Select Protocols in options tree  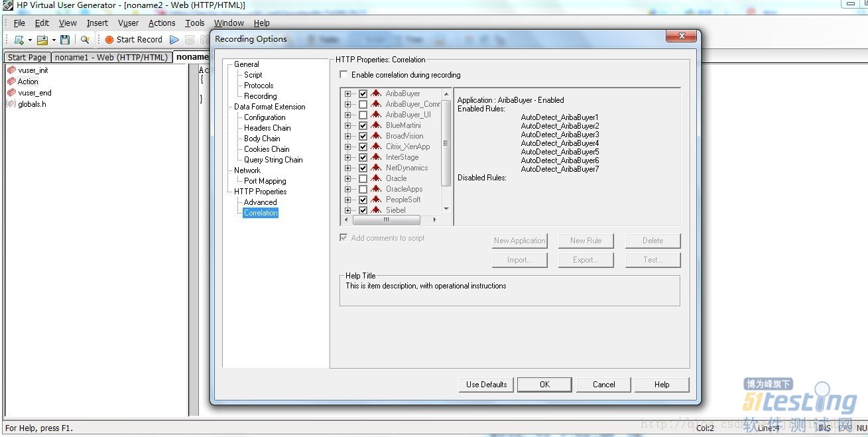(x=259, y=86)
